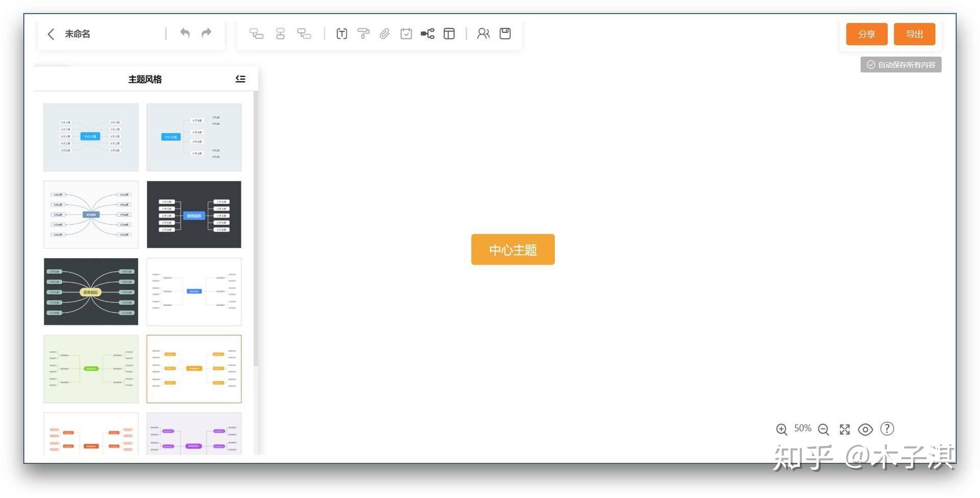Image resolution: width=980 pixels, height=498 pixels.
Task: Open the structure layout icon
Action: pyautogui.click(x=428, y=34)
